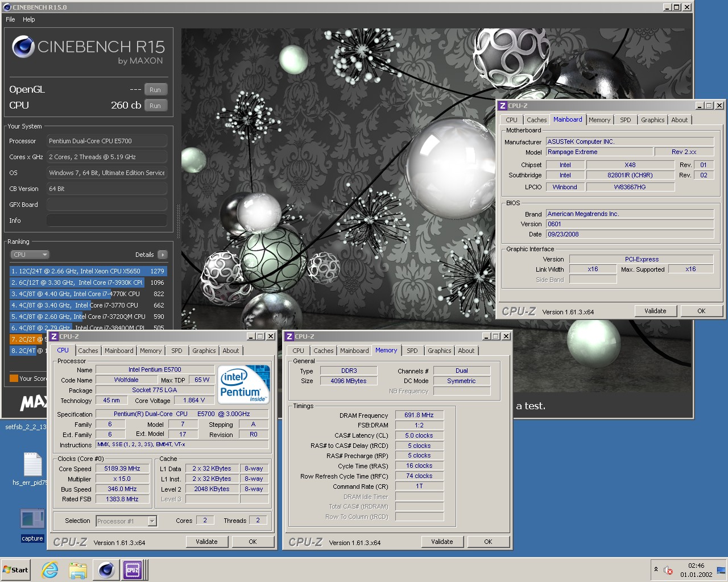Click the CPU-Z title icon of processor window

tap(54, 336)
